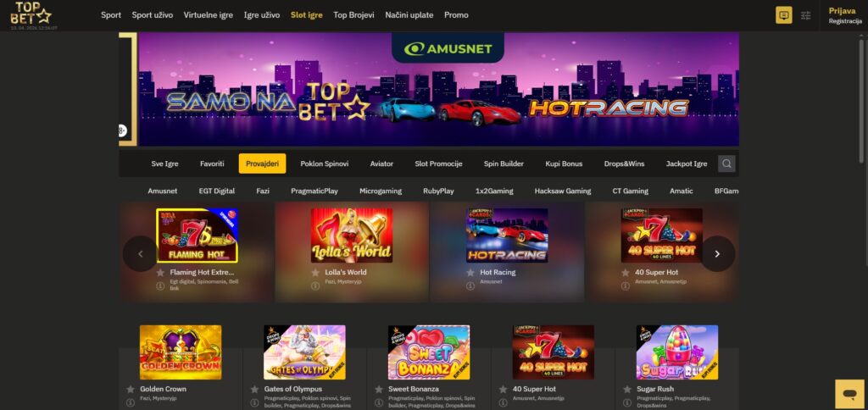This screenshot has width=868, height=410.
Task: Toggle favorite star for Flaming Hot Extreme
Action: pos(160,273)
